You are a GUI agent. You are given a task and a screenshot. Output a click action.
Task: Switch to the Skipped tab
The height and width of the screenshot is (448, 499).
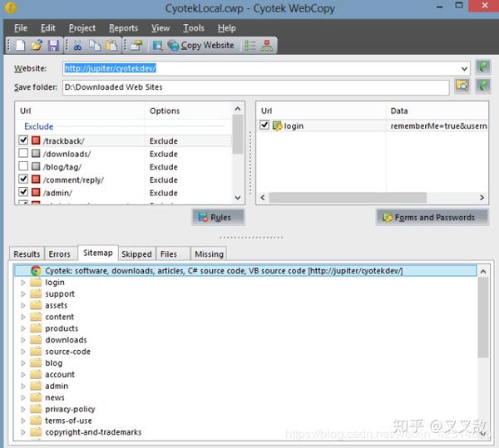coord(136,254)
